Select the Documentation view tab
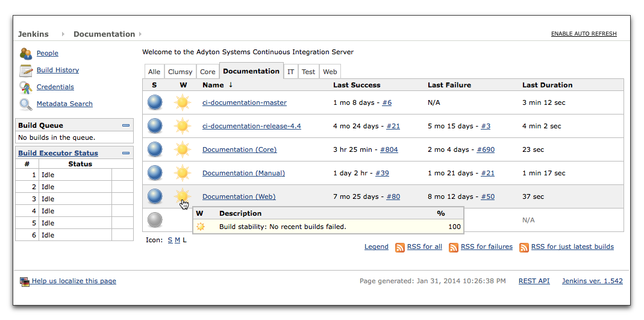Screen dimensions: 644x320 click(x=251, y=71)
